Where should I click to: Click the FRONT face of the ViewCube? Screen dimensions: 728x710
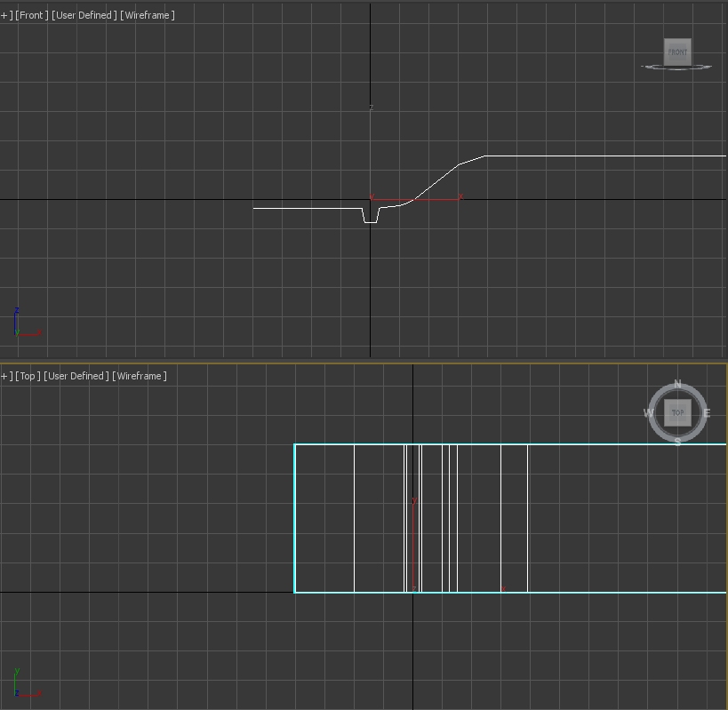[677, 52]
